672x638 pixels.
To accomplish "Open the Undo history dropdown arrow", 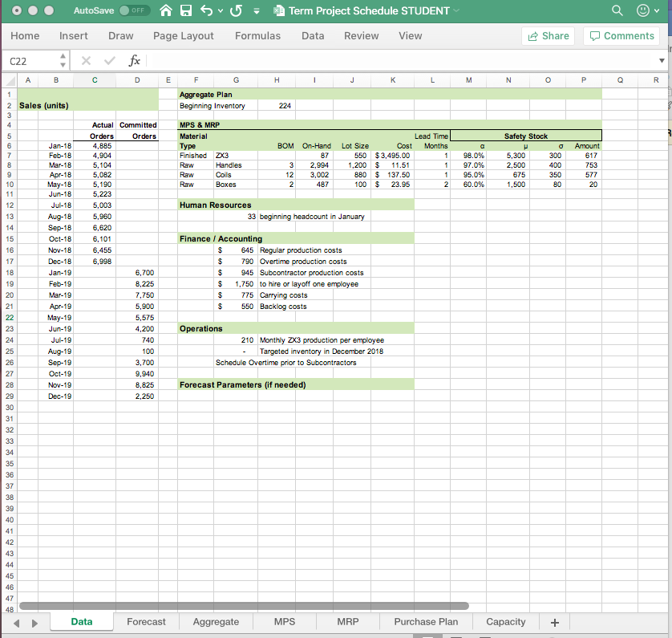I will tap(221, 10).
